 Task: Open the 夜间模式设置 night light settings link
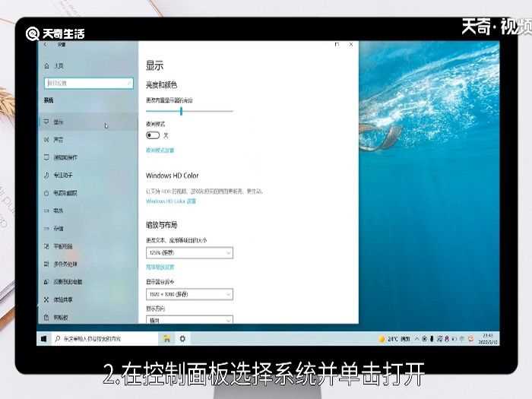(x=160, y=150)
